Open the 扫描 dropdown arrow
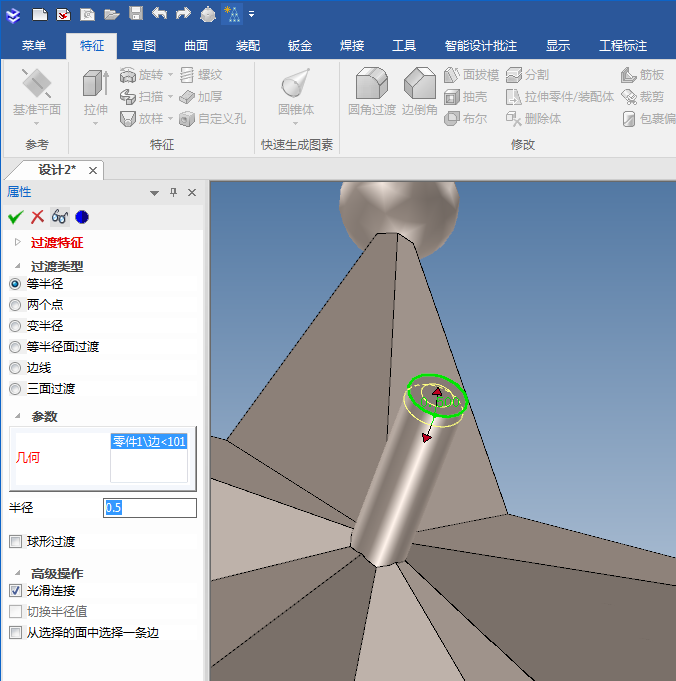 170,96
